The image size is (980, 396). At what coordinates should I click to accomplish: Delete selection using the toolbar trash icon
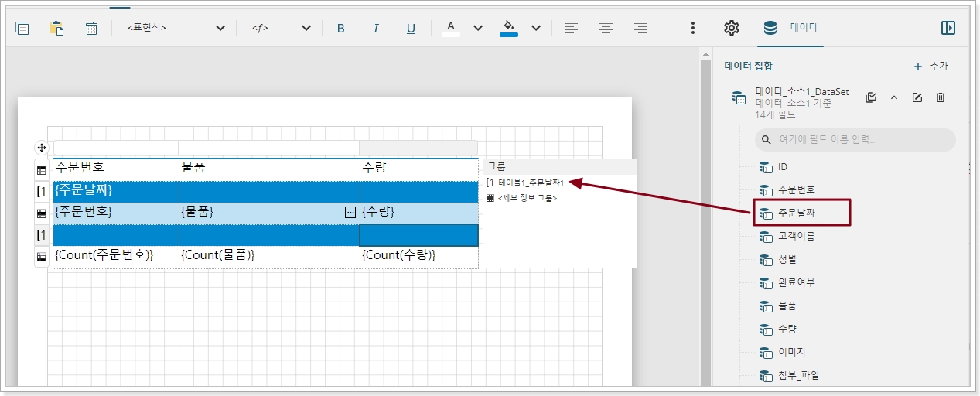pos(91,28)
